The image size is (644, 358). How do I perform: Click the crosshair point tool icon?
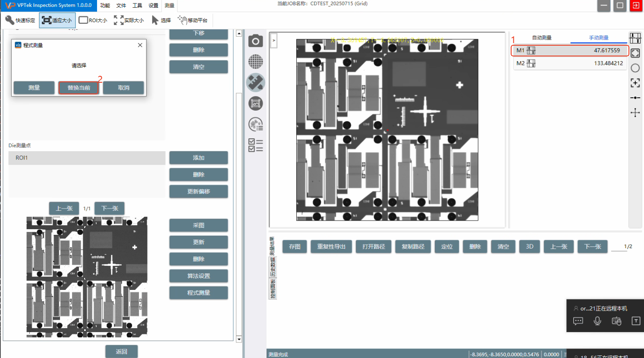coord(635,113)
